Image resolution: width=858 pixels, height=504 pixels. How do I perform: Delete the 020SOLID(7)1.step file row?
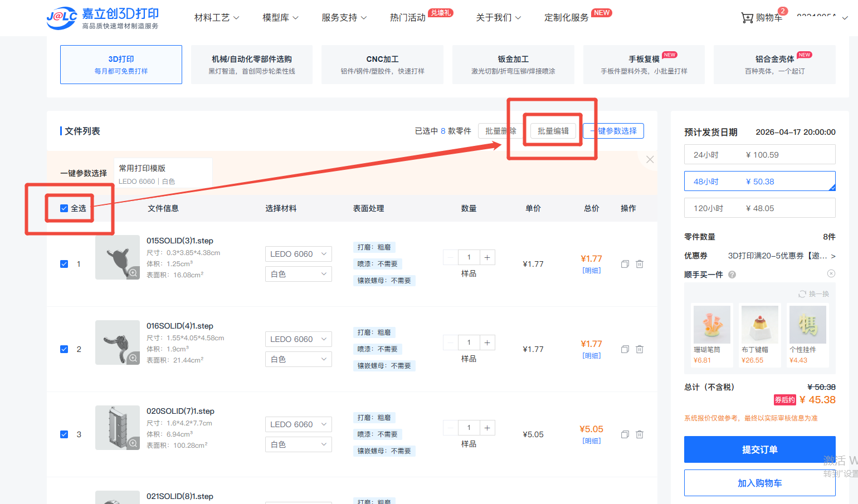[x=640, y=434]
